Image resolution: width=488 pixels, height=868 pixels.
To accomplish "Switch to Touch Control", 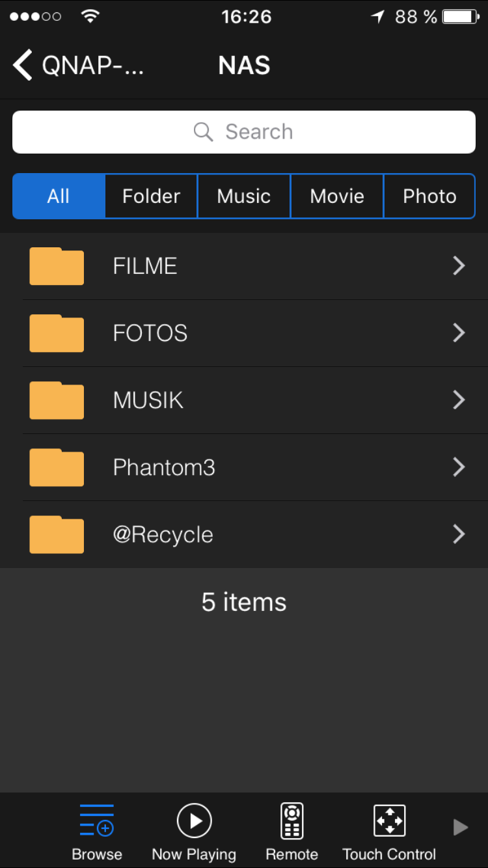I will [x=389, y=821].
